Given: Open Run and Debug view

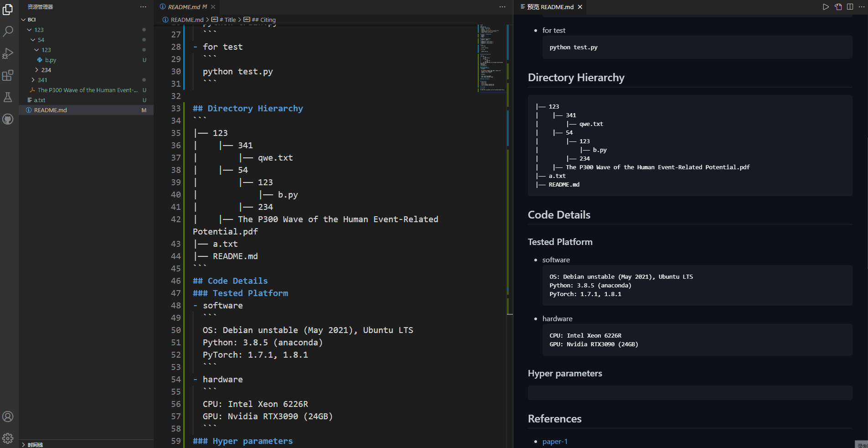Looking at the screenshot, I should [x=8, y=53].
